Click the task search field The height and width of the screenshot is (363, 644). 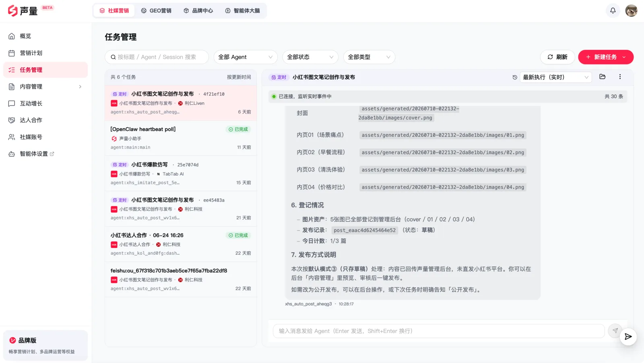coord(157,57)
